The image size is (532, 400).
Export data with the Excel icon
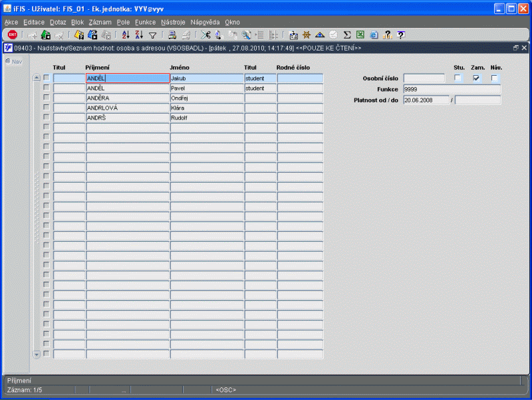tap(360, 35)
